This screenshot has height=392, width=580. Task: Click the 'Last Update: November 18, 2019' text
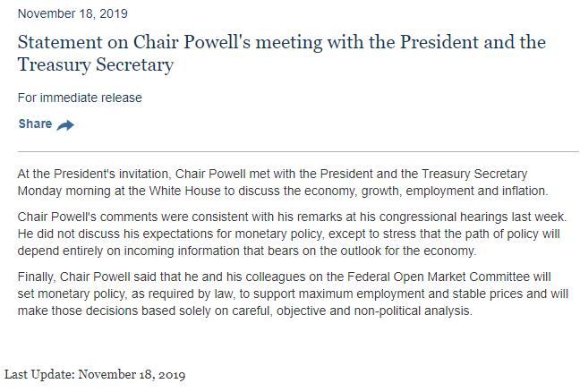[95, 374]
